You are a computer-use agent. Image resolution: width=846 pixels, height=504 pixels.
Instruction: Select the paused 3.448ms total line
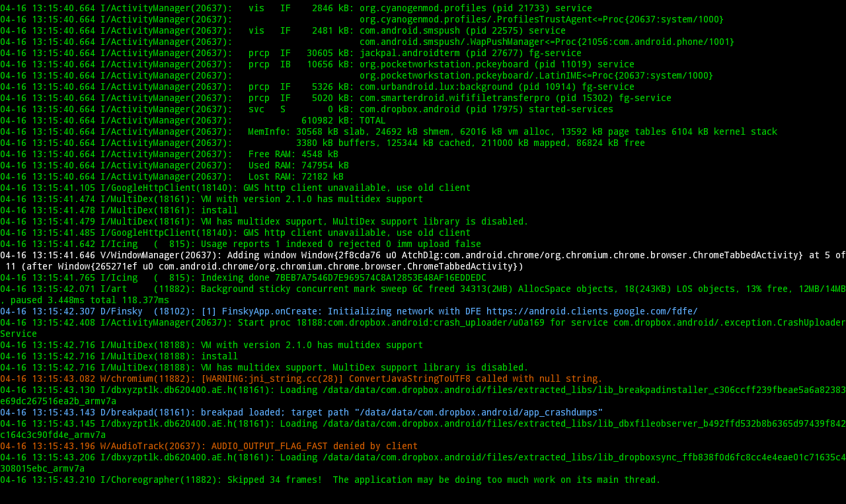click(x=85, y=301)
